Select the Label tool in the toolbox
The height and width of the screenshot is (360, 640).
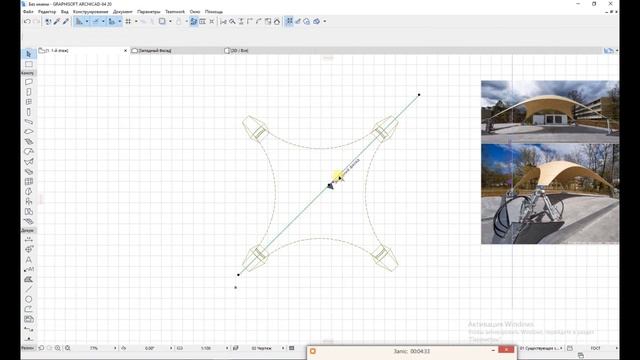click(x=29, y=269)
